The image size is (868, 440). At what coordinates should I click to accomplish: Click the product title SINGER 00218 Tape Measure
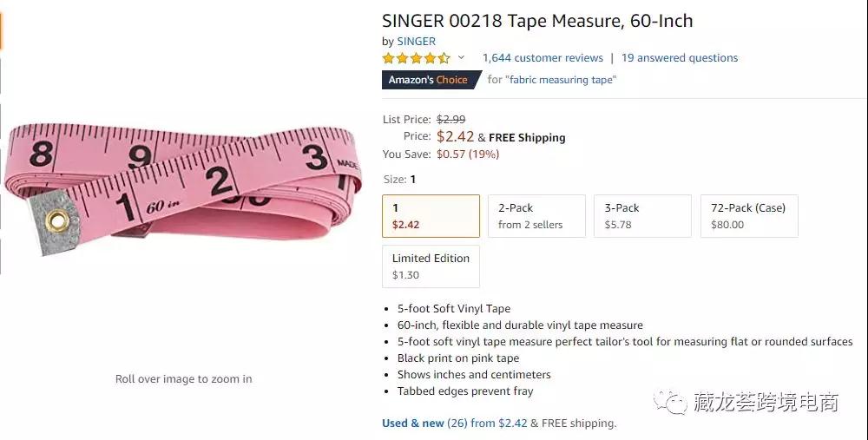pos(537,21)
